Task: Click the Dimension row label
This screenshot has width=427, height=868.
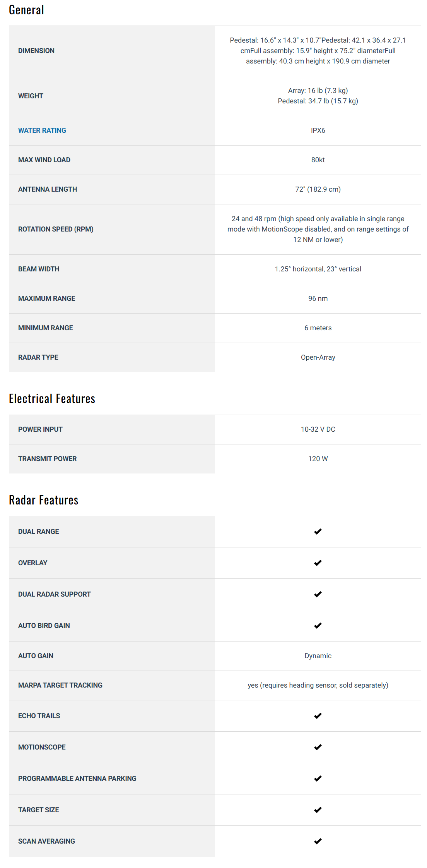Action: coord(36,51)
